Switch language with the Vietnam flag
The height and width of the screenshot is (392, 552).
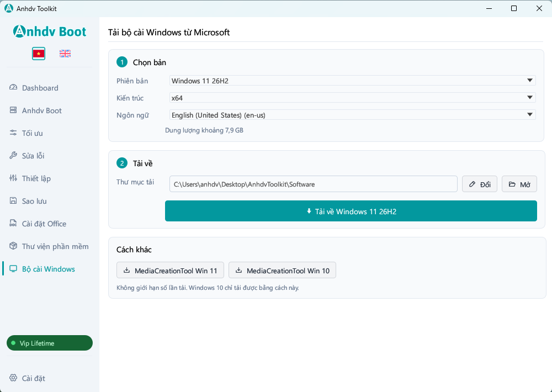click(x=39, y=54)
